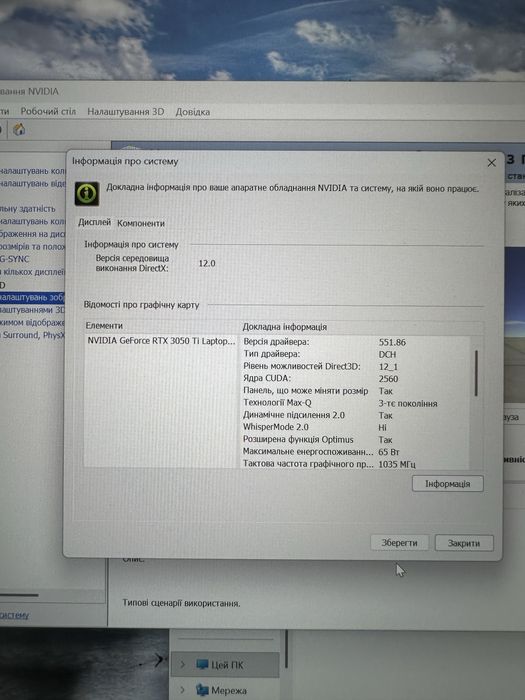Select the Surround, PhysX item in tree
525x700 pixels.
point(33,335)
